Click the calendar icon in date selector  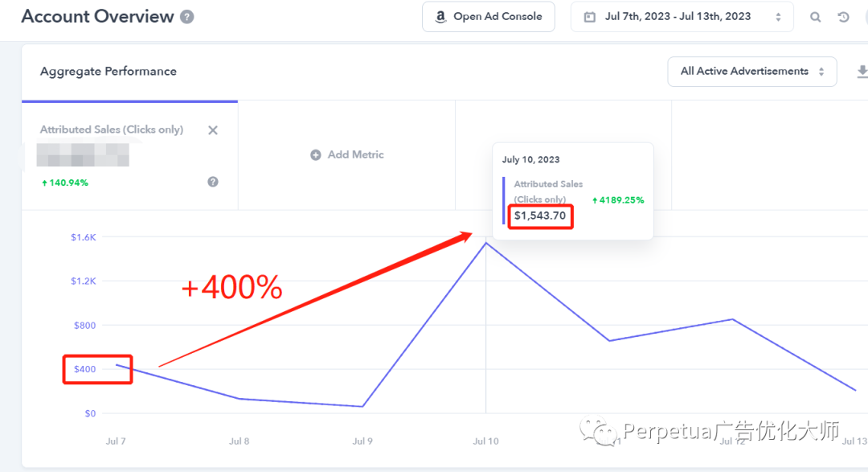pos(590,17)
